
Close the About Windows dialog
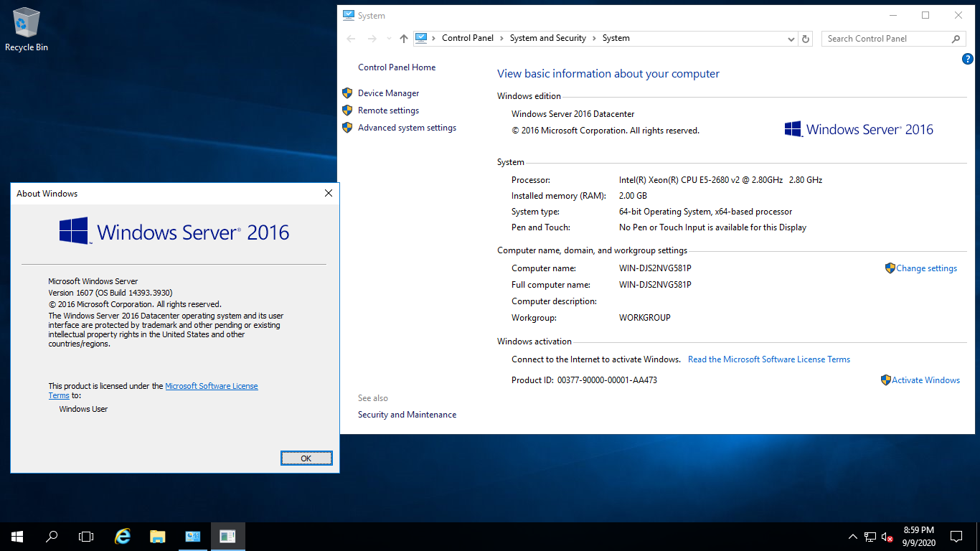[x=329, y=194]
